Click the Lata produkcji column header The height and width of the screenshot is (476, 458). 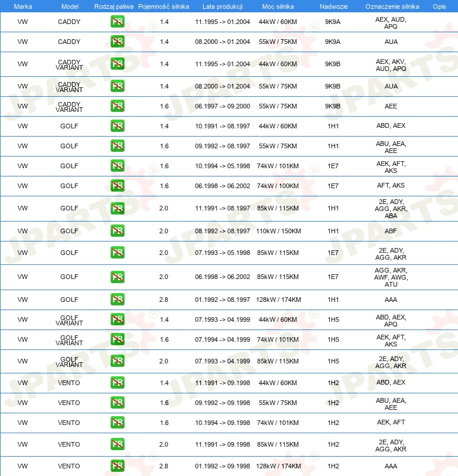pos(223,6)
